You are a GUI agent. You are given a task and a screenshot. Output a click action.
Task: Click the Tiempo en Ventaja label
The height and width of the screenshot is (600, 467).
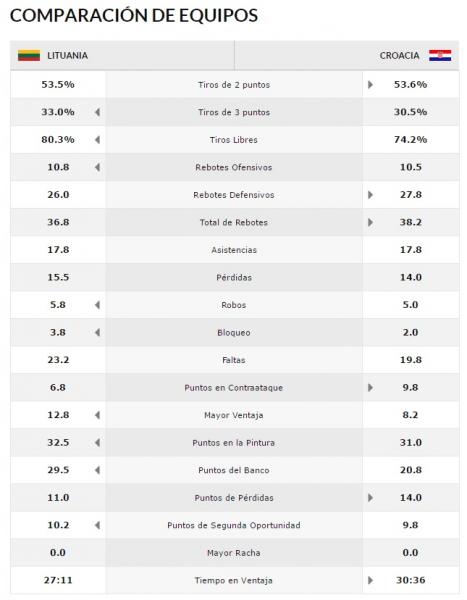(234, 580)
